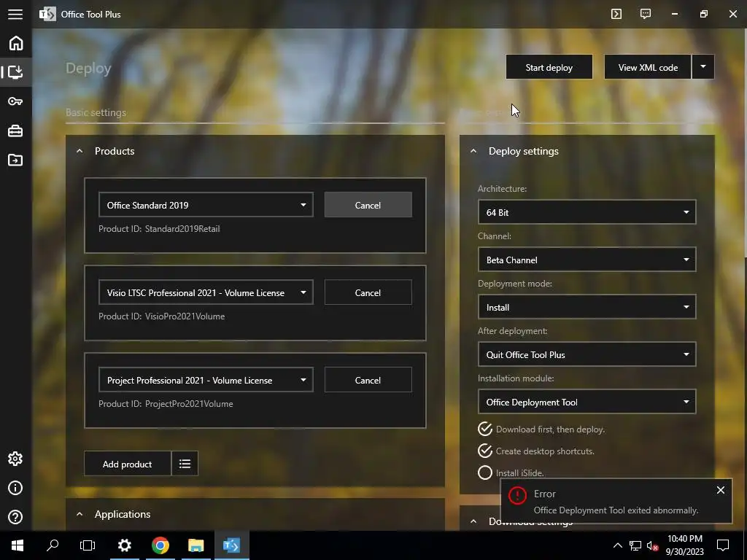This screenshot has height=560, width=747.
Task: Open the Deployment mode Install dropdown
Action: click(x=587, y=307)
